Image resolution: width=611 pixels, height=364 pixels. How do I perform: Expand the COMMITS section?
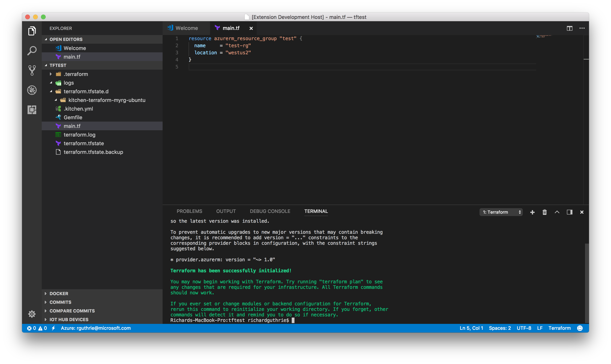pyautogui.click(x=46, y=302)
